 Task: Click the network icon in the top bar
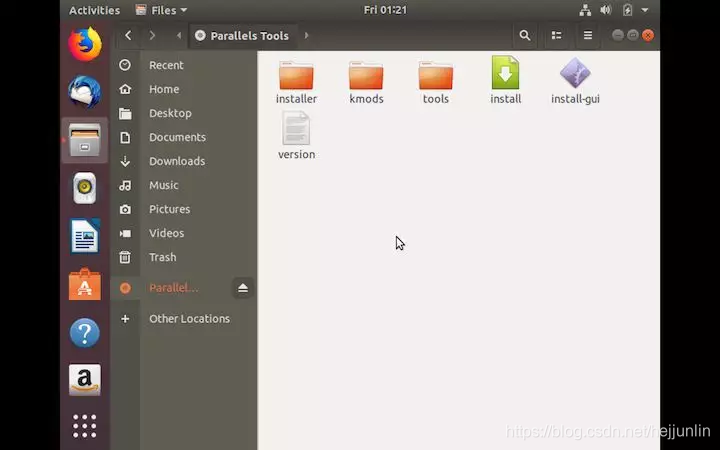point(585,10)
